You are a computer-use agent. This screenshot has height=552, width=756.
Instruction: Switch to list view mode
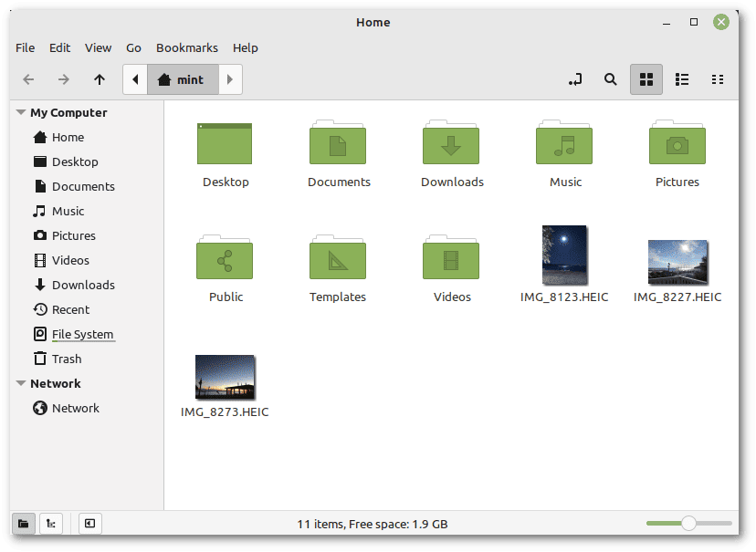point(682,79)
